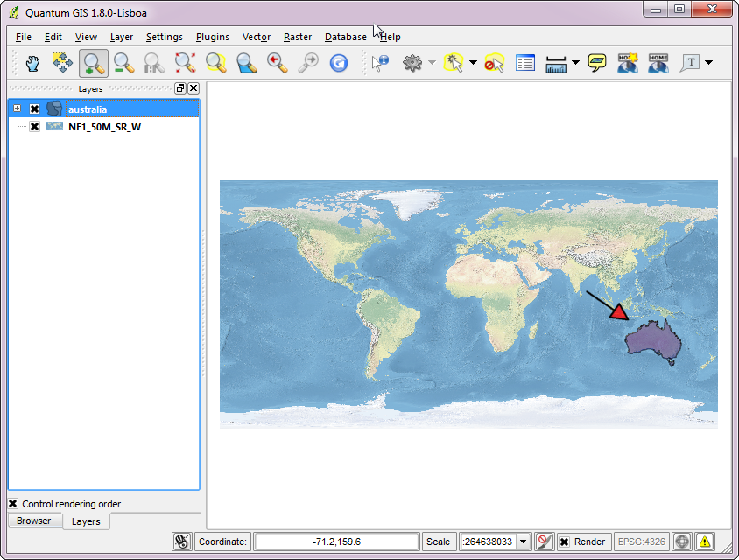Click the Zoom to Selection icon

pyautogui.click(x=216, y=63)
